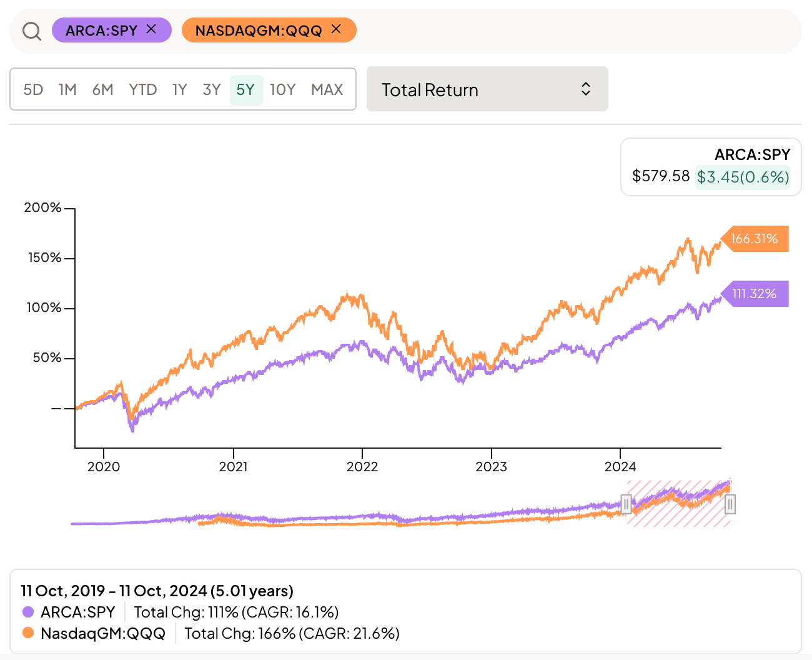The image size is (812, 660).
Task: Click the 166.31% orange end label
Action: pyautogui.click(x=755, y=239)
